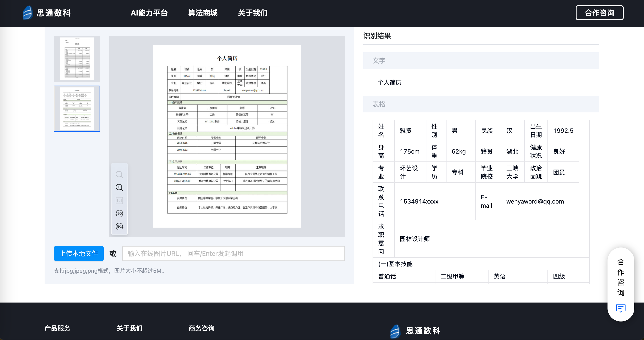Select the first sample document thumbnail

[77, 59]
